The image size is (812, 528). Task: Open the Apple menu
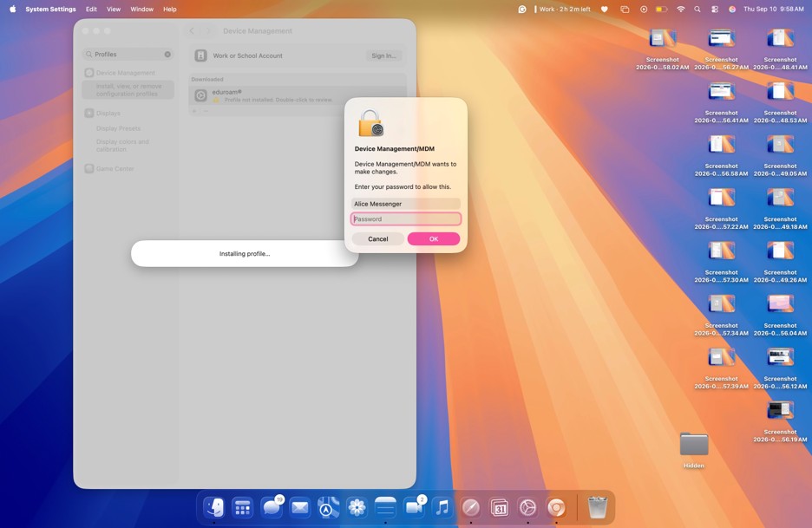point(13,10)
